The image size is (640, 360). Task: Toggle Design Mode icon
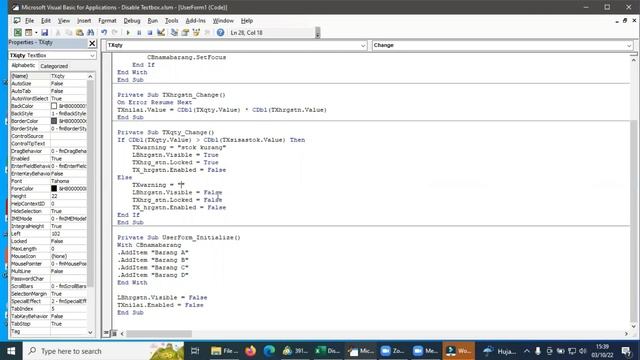[161, 33]
